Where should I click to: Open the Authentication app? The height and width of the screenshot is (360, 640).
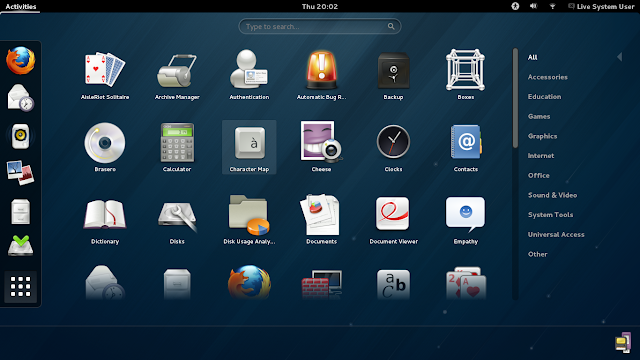click(249, 75)
